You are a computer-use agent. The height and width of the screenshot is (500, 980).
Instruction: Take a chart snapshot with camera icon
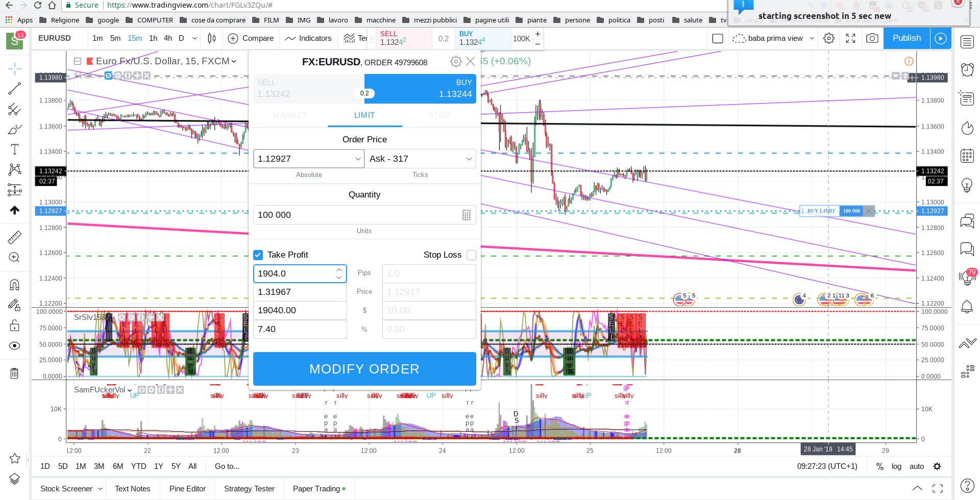pyautogui.click(x=872, y=38)
